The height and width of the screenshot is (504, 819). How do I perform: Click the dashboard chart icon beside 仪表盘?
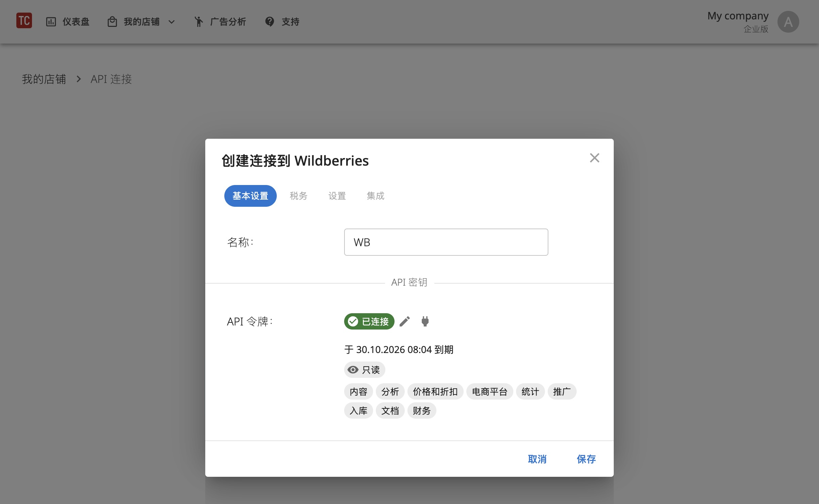coord(51,22)
